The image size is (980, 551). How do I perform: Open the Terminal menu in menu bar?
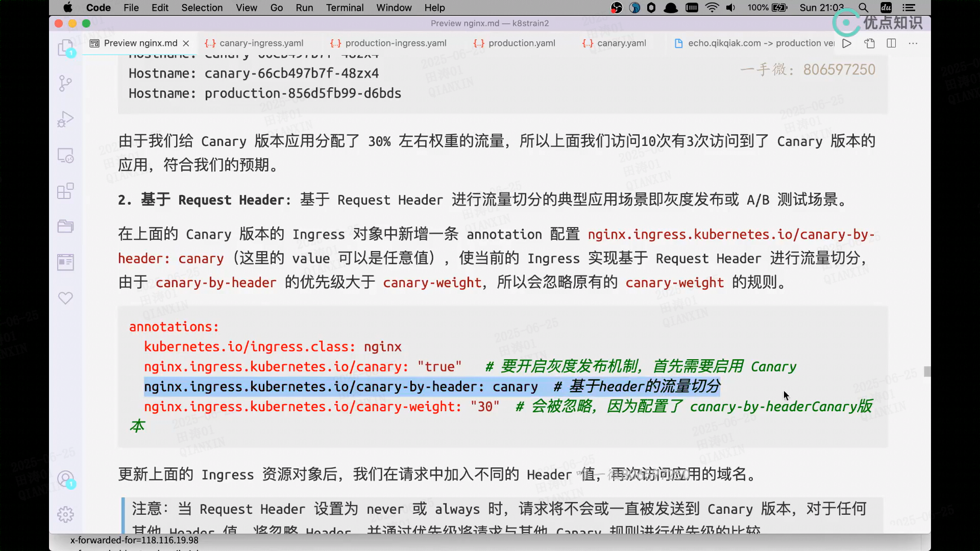click(345, 8)
